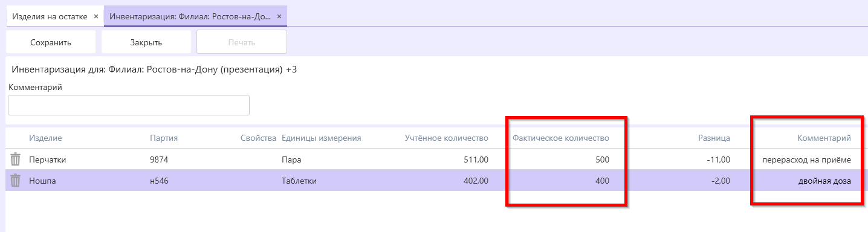This screenshot has height=232, width=868.
Task: Click the Печать button
Action: coord(241,42)
